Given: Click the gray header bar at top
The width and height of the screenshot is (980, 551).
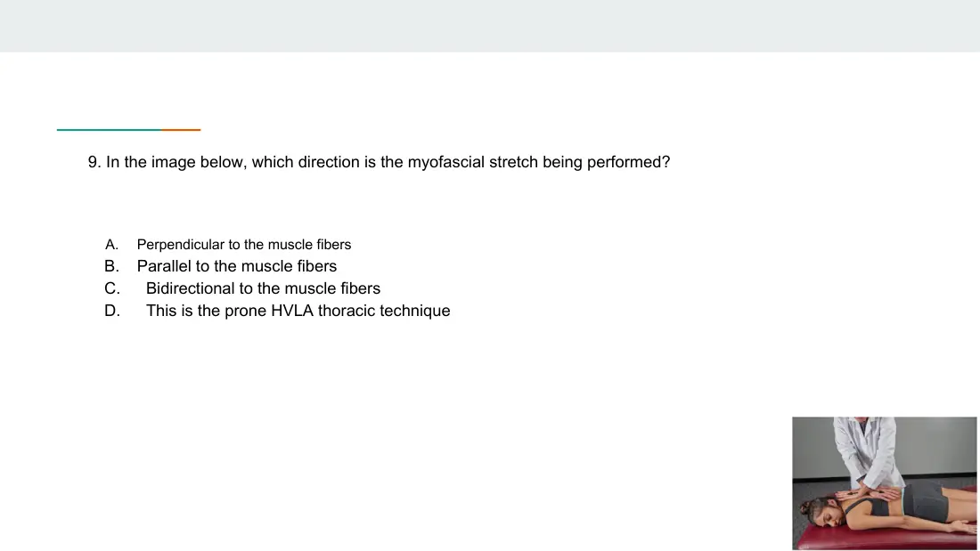Looking at the screenshot, I should [490, 26].
